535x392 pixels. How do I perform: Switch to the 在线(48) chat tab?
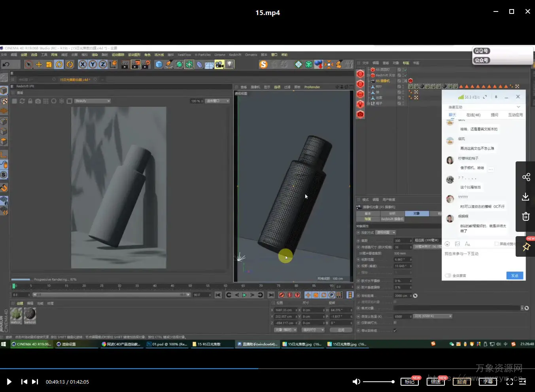click(x=473, y=115)
